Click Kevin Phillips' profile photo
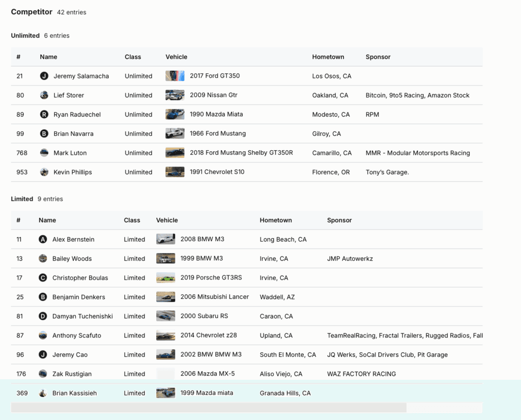This screenshot has height=420, width=521. 44,172
